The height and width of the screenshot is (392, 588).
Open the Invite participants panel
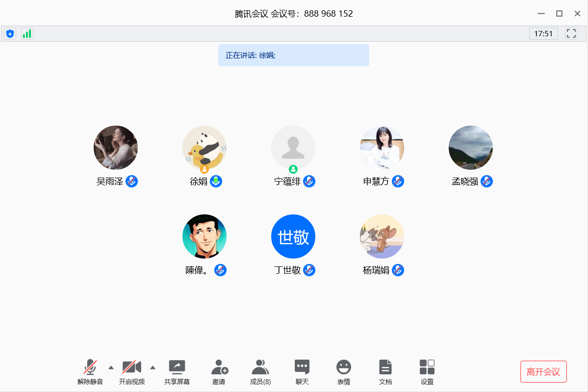[219, 372]
